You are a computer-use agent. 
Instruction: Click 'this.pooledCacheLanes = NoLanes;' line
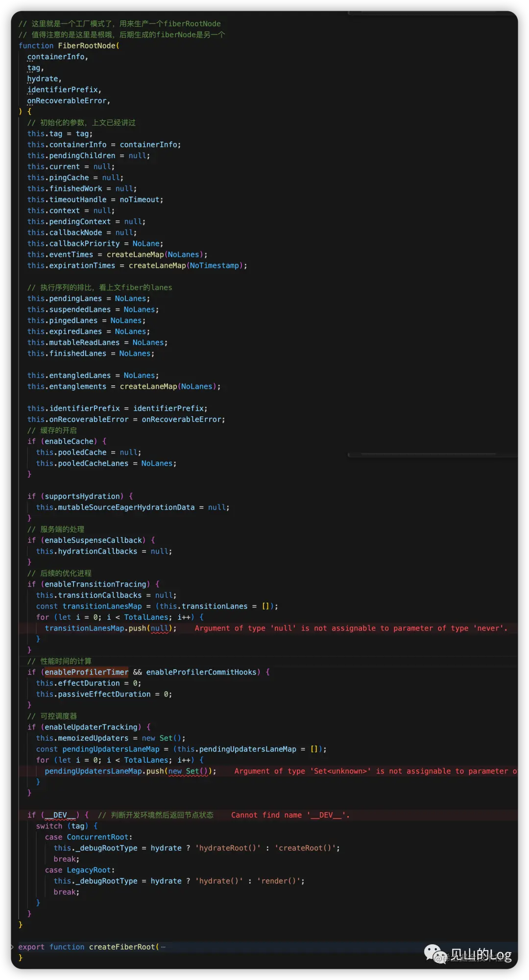click(106, 463)
